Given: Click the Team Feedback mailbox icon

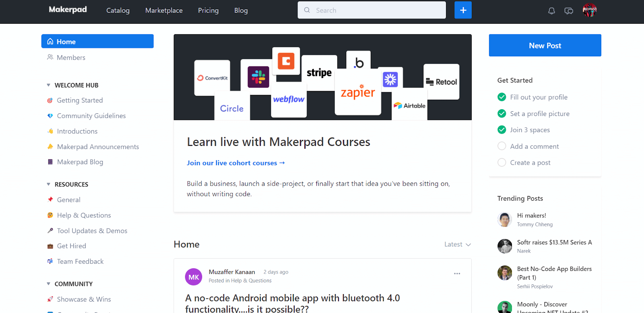Looking at the screenshot, I should 50,261.
